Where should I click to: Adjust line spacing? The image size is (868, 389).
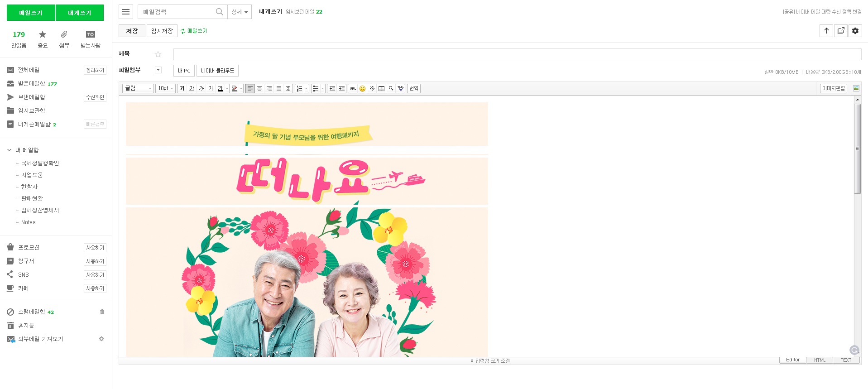288,88
